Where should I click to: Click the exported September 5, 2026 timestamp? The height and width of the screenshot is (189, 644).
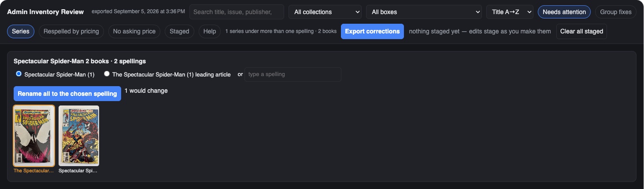138,11
